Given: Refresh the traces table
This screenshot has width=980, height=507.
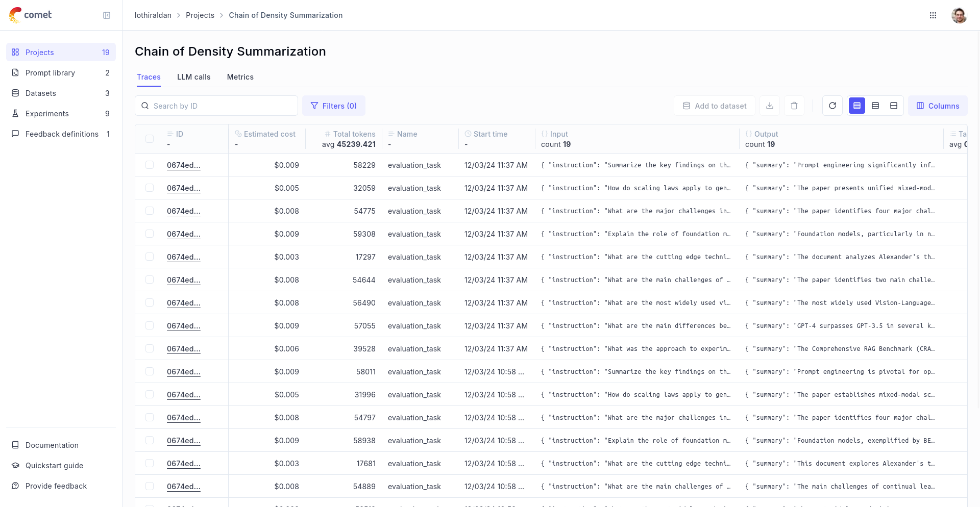Looking at the screenshot, I should point(832,106).
